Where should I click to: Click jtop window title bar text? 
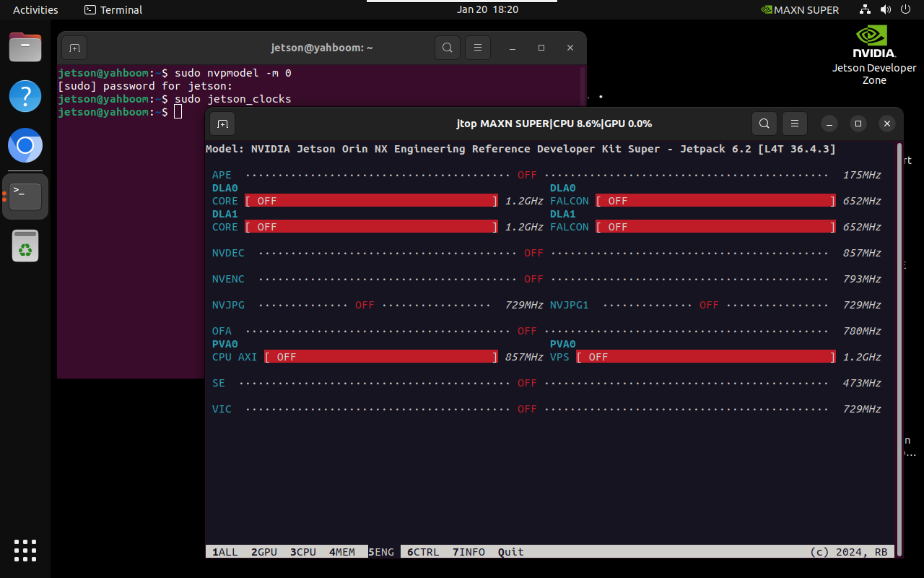coord(554,124)
